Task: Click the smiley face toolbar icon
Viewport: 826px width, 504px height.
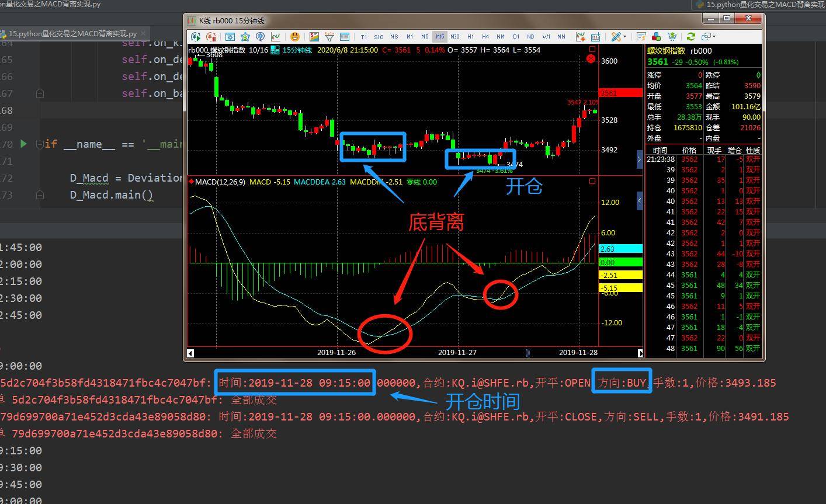Action: (x=295, y=36)
